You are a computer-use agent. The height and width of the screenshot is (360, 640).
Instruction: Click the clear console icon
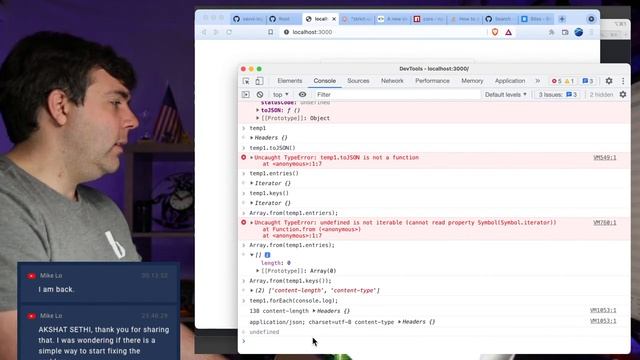[260, 94]
